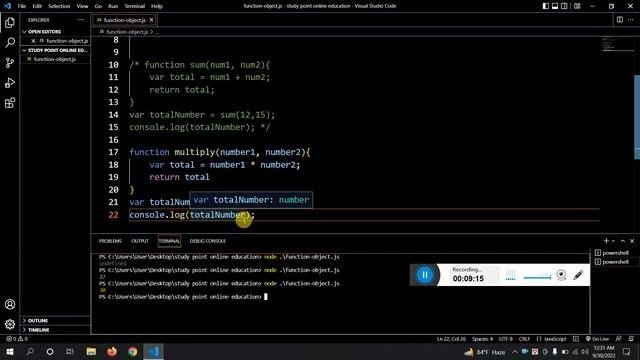The height and width of the screenshot is (360, 640).
Task: Pause the screen recording
Action: [424, 275]
